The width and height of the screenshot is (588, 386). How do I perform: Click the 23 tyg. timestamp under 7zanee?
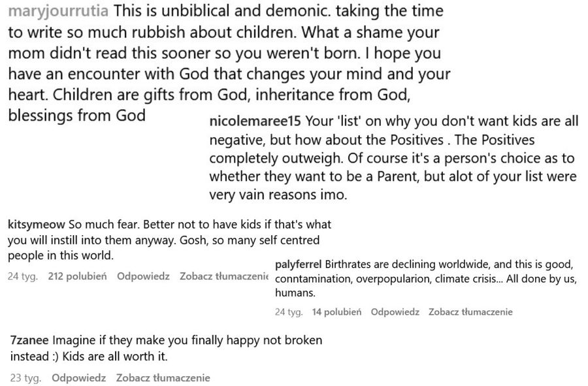25,378
